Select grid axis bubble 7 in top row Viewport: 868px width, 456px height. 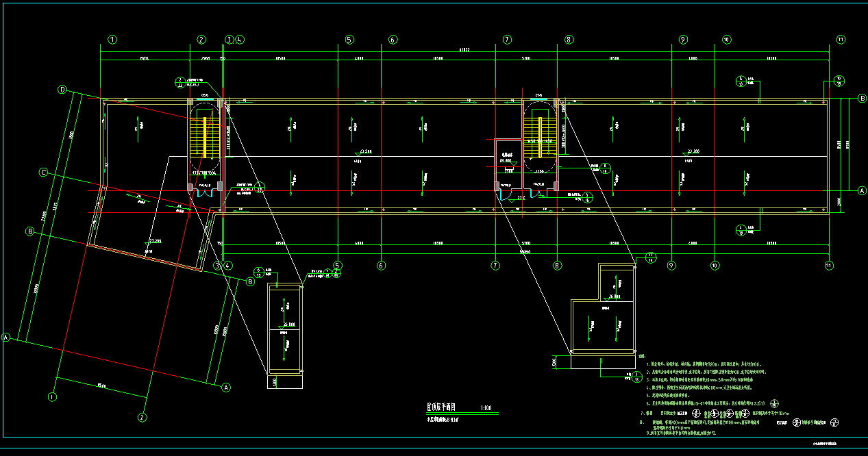[x=507, y=40]
